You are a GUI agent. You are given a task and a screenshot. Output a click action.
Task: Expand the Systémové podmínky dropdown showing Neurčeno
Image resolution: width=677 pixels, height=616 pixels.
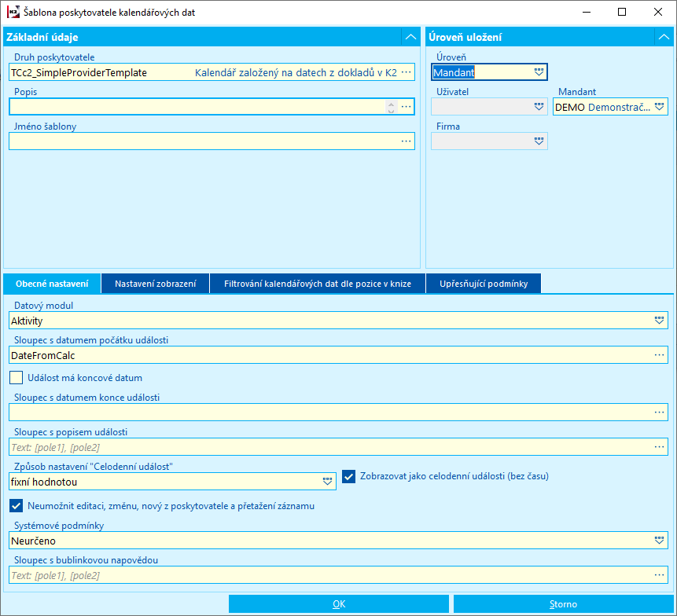[659, 541]
